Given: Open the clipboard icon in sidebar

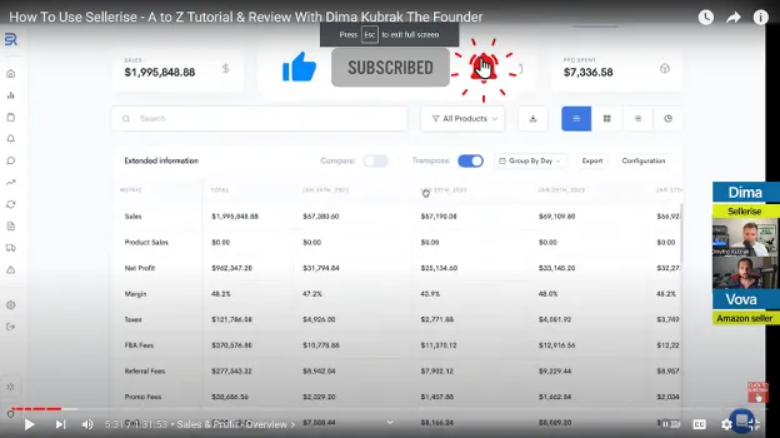Looking at the screenshot, I should pyautogui.click(x=11, y=117).
